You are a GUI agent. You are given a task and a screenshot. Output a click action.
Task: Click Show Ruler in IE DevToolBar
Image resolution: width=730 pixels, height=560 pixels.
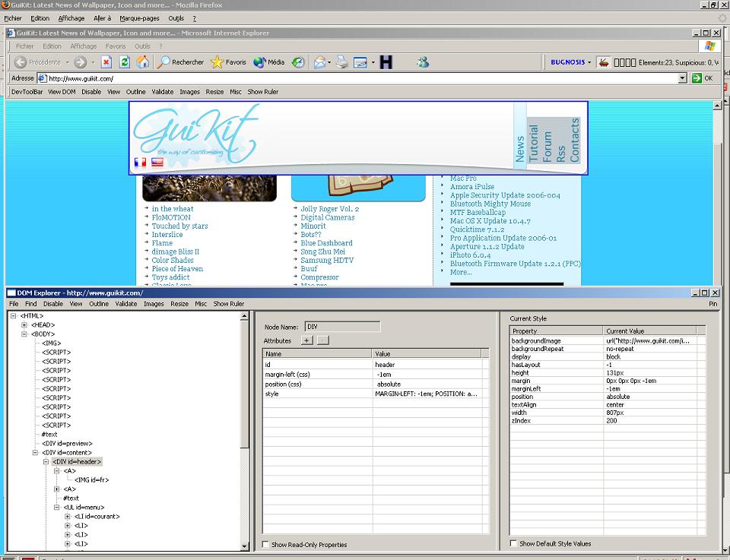point(262,92)
